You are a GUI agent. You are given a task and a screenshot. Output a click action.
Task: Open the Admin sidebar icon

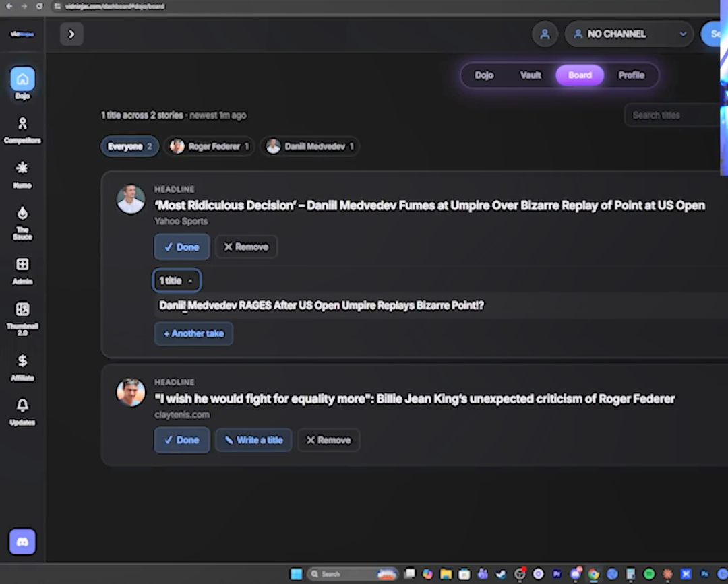(22, 265)
